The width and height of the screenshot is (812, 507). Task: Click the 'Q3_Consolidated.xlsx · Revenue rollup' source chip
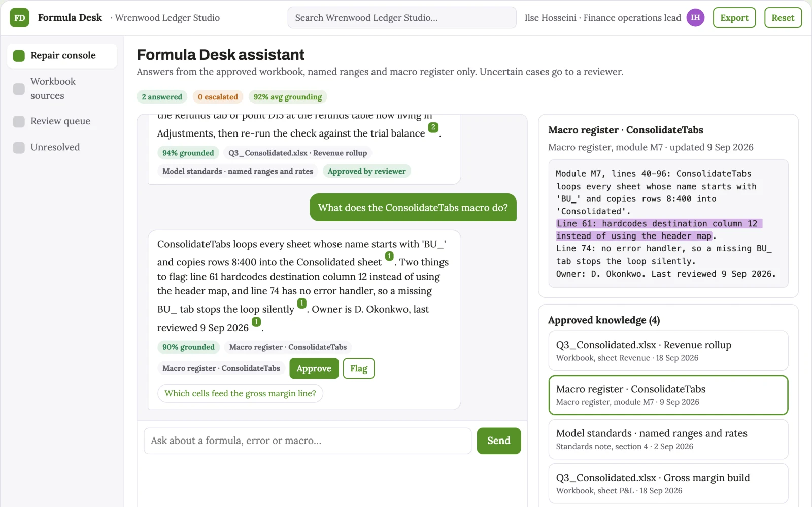pyautogui.click(x=297, y=153)
